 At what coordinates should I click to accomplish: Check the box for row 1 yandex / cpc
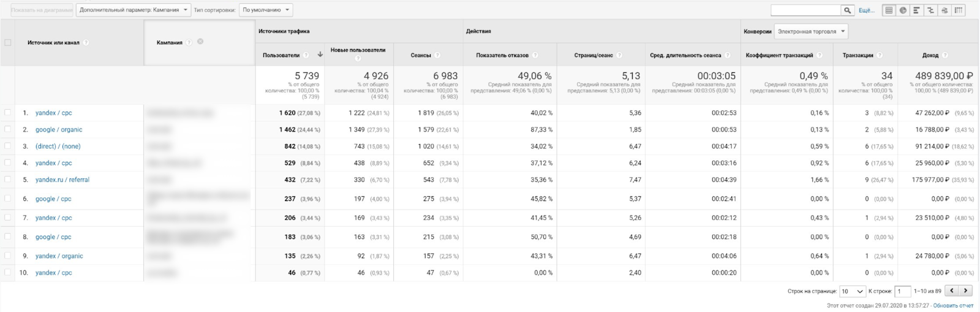8,113
